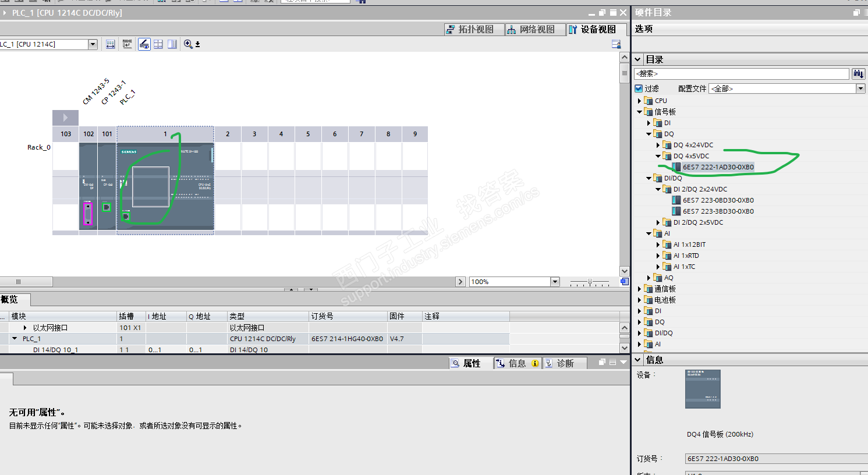
Task: Open the device selector dropdown for CPU 1214C
Action: [x=93, y=44]
